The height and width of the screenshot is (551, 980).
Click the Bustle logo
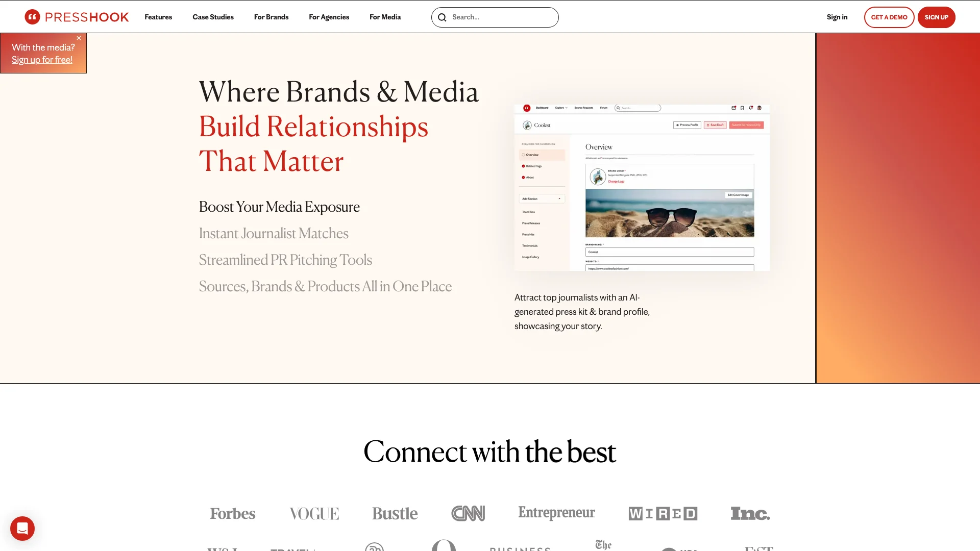(x=395, y=514)
